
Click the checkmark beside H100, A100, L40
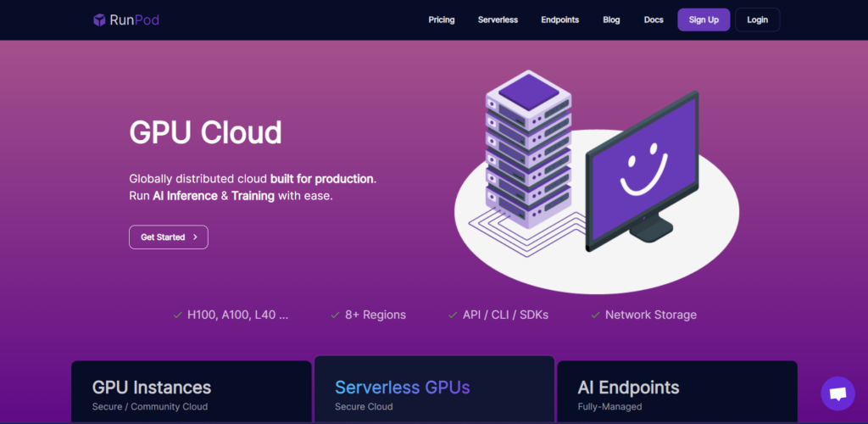[178, 315]
